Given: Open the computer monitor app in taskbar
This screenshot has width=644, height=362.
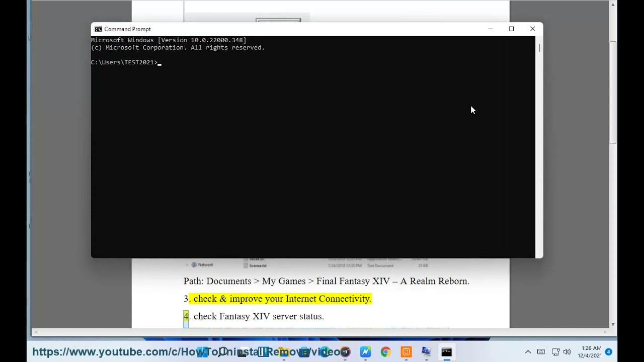Looking at the screenshot, I should (x=426, y=352).
